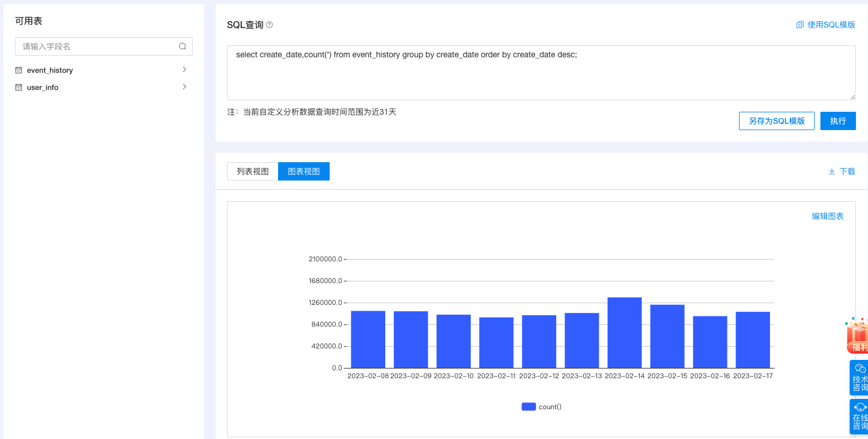Screen dimensions: 868x439
Task: Expand the user_info table chevron
Action: tap(184, 87)
